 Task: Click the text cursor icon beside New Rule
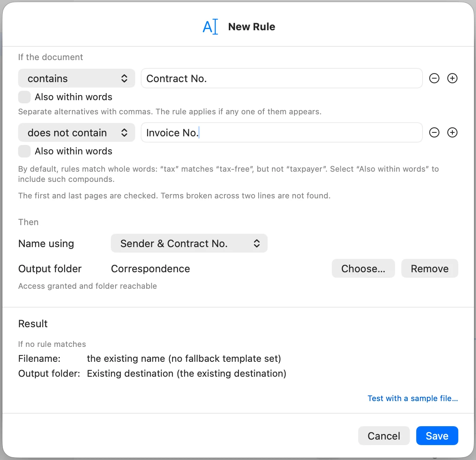click(210, 27)
